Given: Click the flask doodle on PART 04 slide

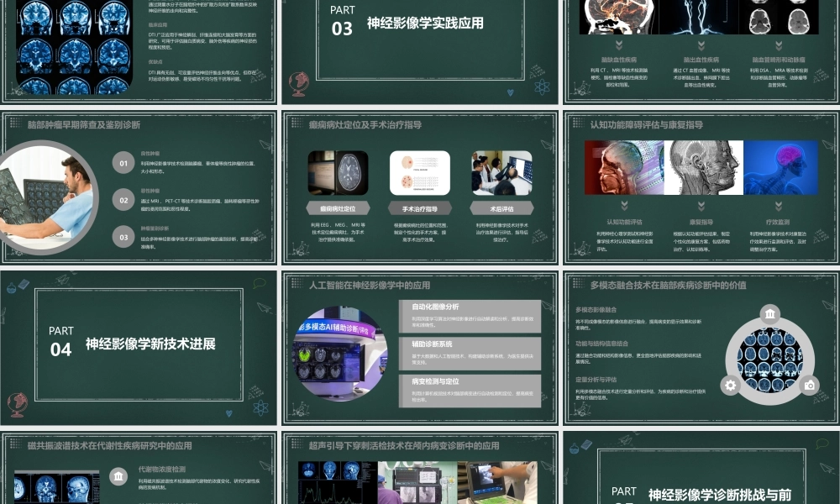Looking at the screenshot, I should point(11,287).
